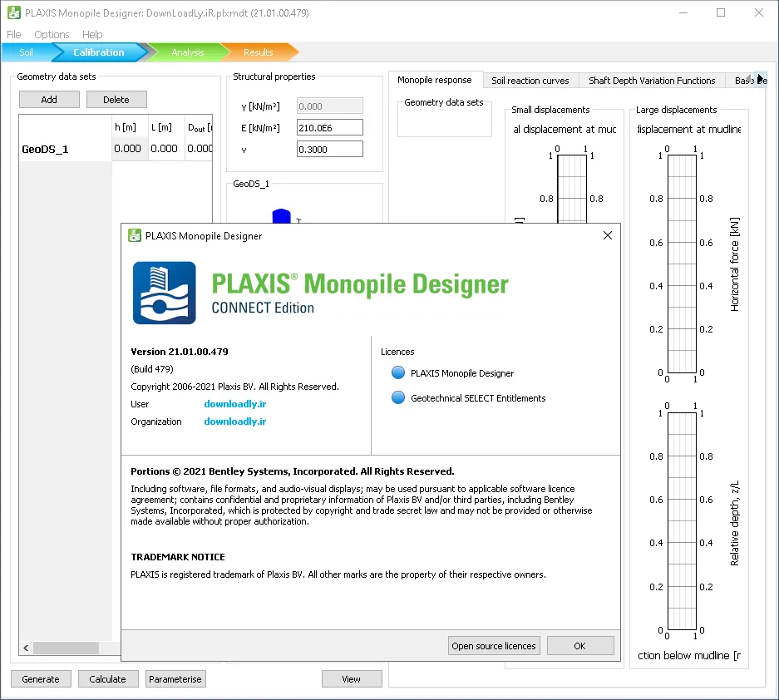Switch to the Analysis workflow step
This screenshot has height=700, width=779.
point(188,52)
